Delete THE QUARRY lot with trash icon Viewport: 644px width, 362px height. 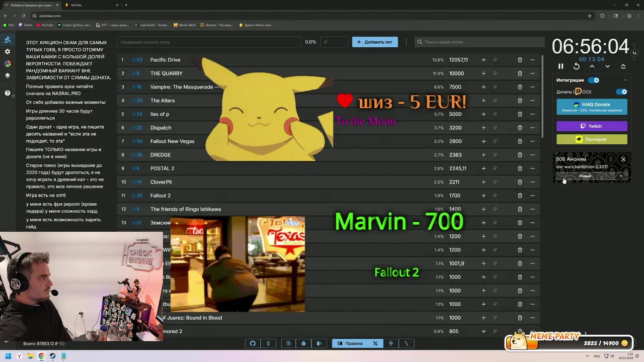(520, 73)
